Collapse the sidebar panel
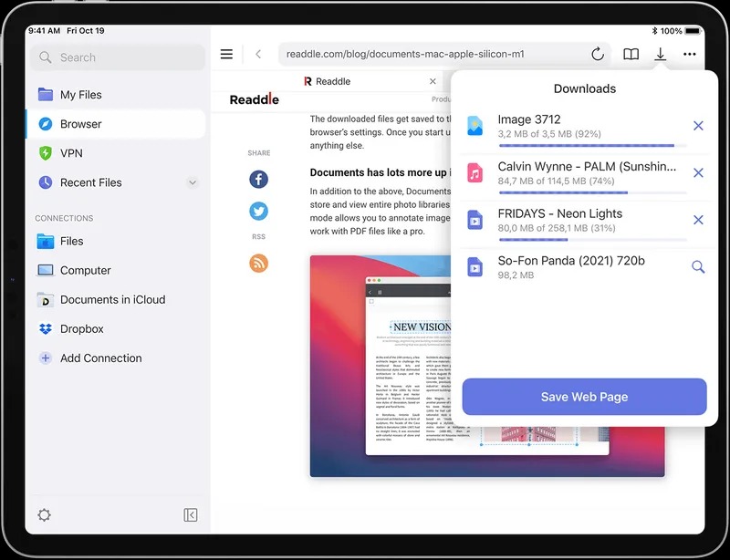 point(191,515)
